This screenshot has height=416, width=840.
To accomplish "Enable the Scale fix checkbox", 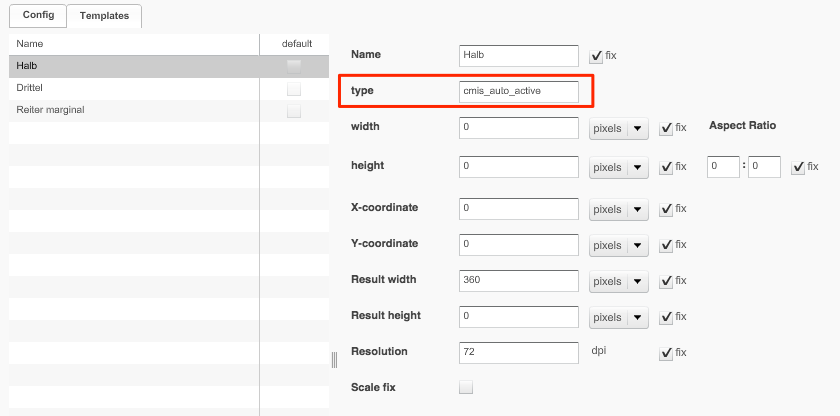I will 466,388.
